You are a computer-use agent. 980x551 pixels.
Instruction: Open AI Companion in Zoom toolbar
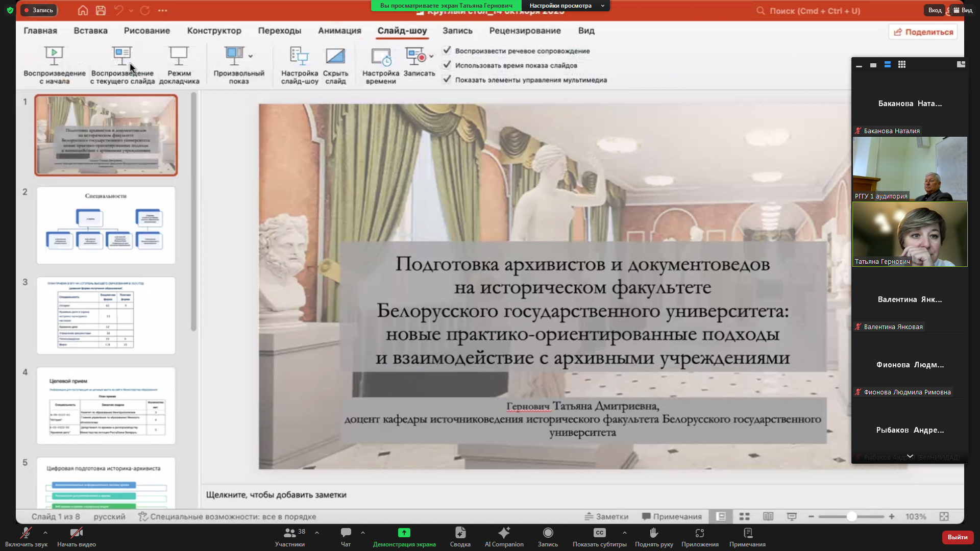(504, 533)
